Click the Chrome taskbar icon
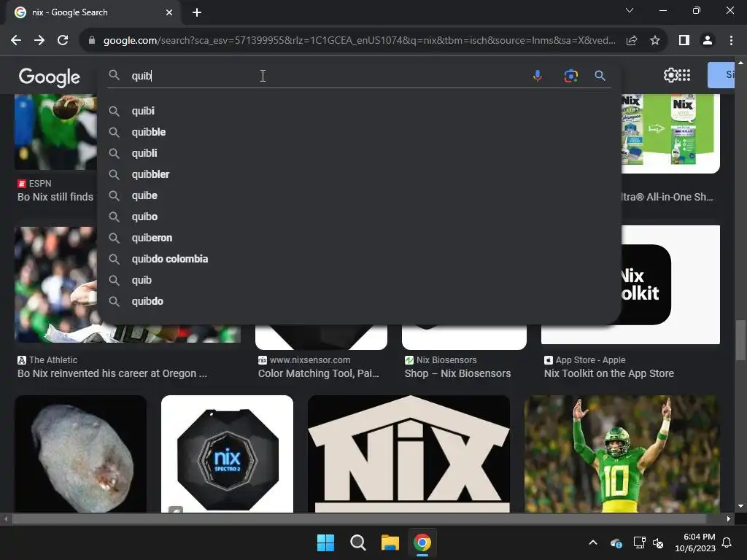The width and height of the screenshot is (747, 560). coord(422,542)
